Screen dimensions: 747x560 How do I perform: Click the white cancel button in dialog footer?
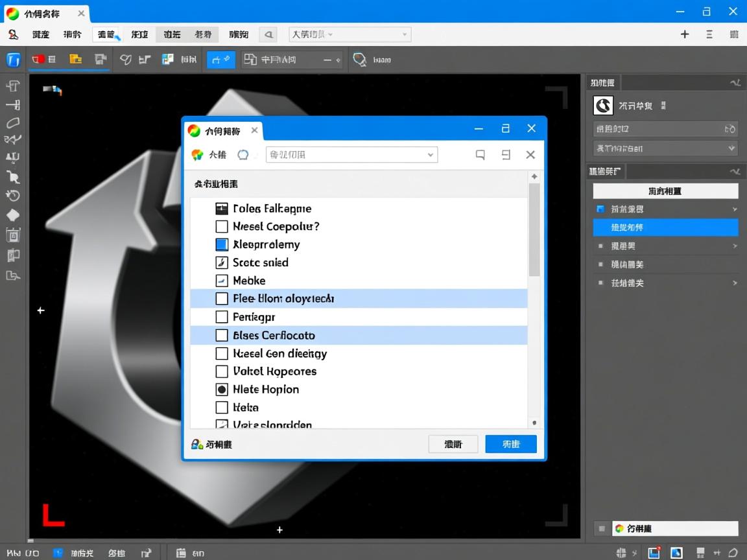pyautogui.click(x=453, y=444)
